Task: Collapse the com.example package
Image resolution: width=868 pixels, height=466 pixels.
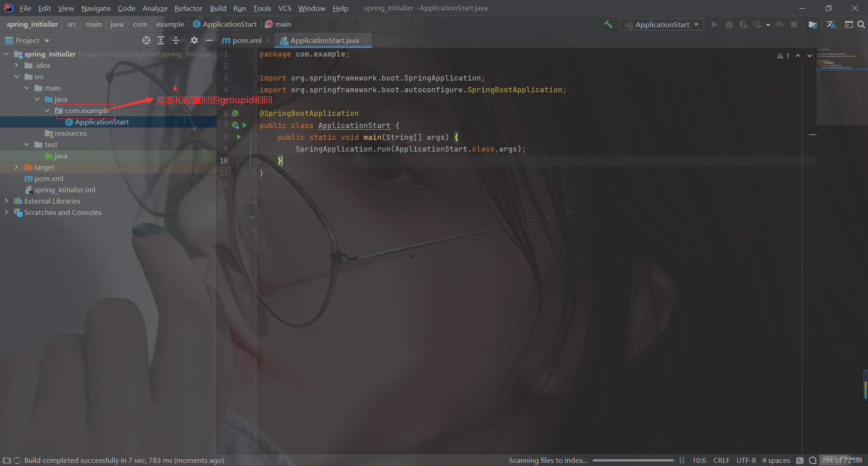Action: click(47, 110)
